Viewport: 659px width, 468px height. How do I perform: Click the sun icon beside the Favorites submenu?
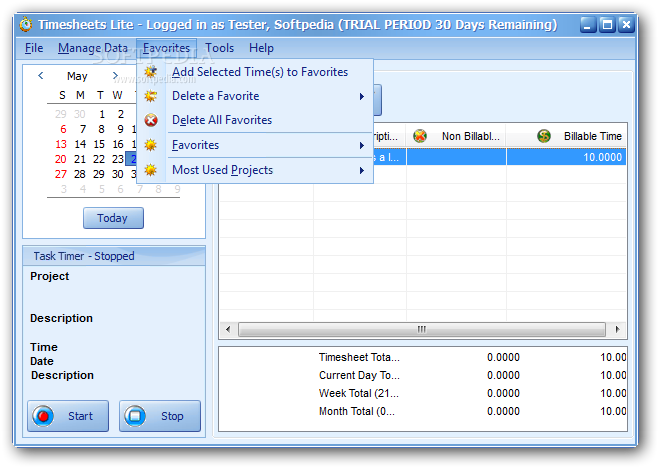coord(150,145)
